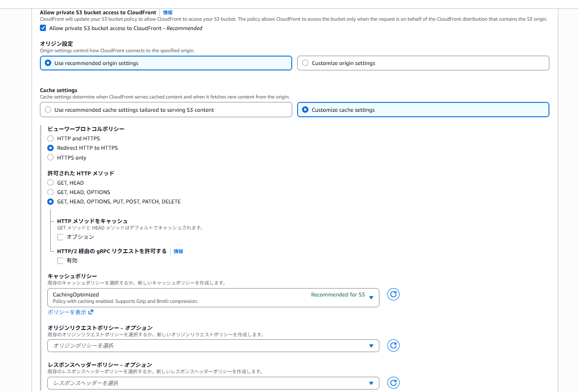This screenshot has height=392, width=578.
Task: Select Use recommended origin settings tile
Action: pyautogui.click(x=166, y=63)
